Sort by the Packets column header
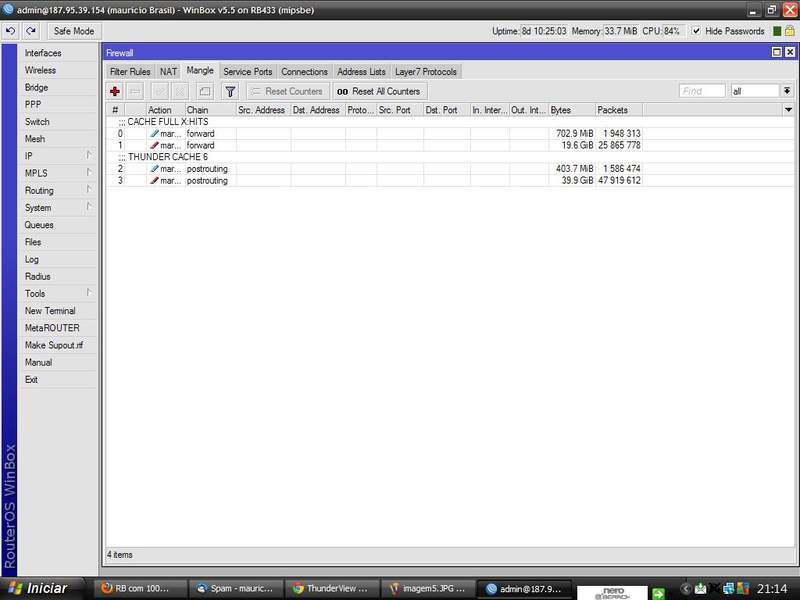 (619, 110)
